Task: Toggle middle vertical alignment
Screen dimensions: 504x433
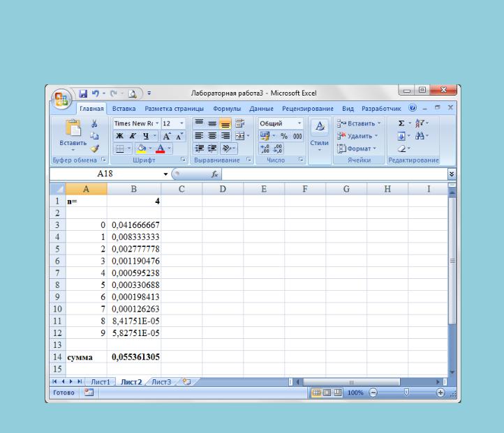Action: (212, 123)
